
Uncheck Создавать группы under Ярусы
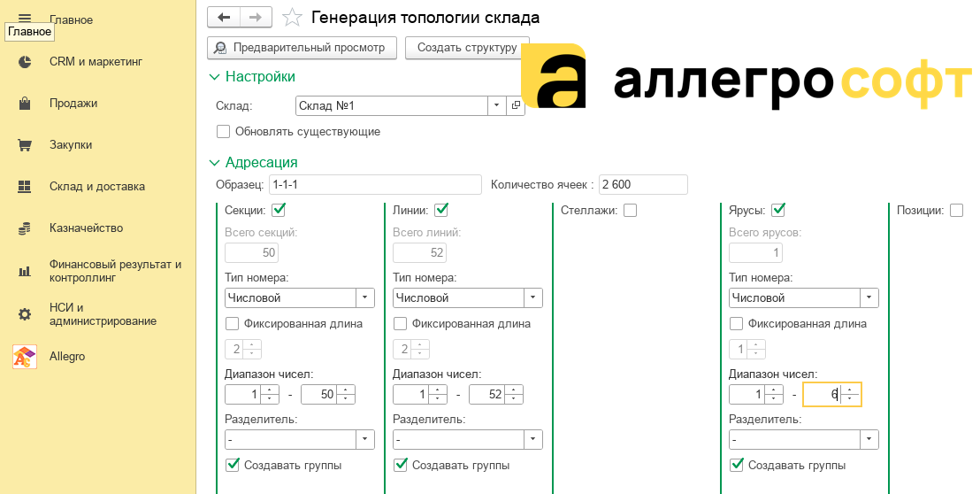[x=737, y=466]
